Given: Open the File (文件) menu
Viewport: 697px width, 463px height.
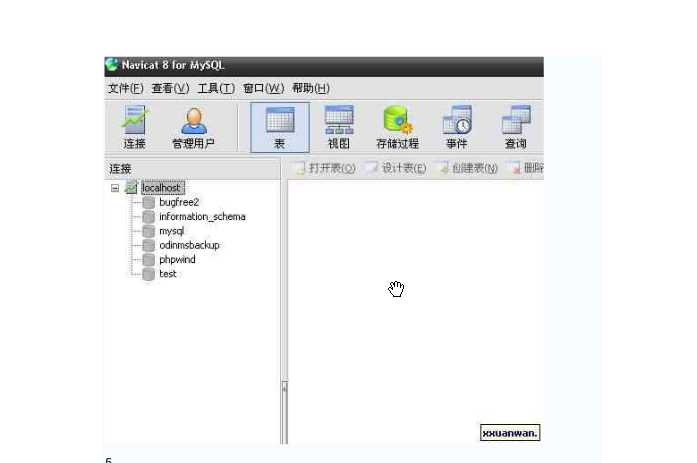Looking at the screenshot, I should 125,88.
